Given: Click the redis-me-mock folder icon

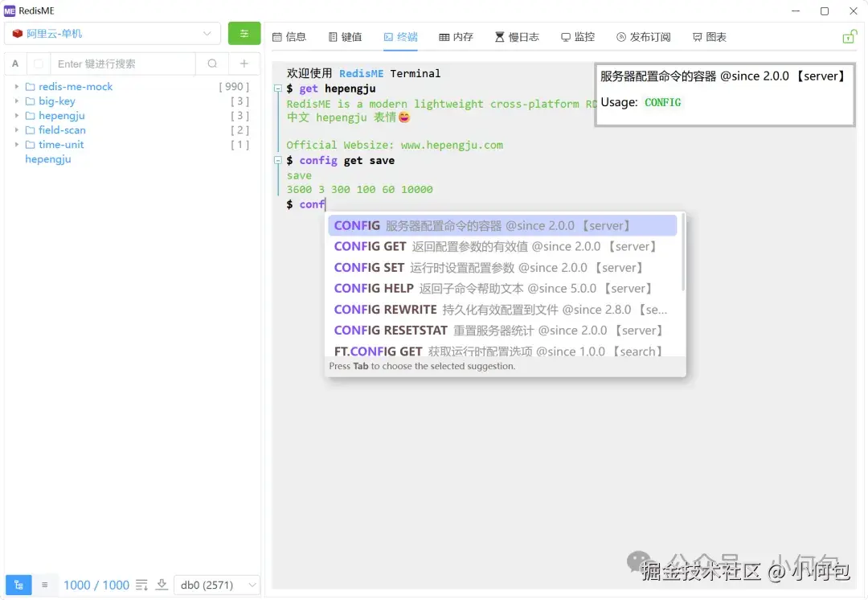Looking at the screenshot, I should point(30,86).
